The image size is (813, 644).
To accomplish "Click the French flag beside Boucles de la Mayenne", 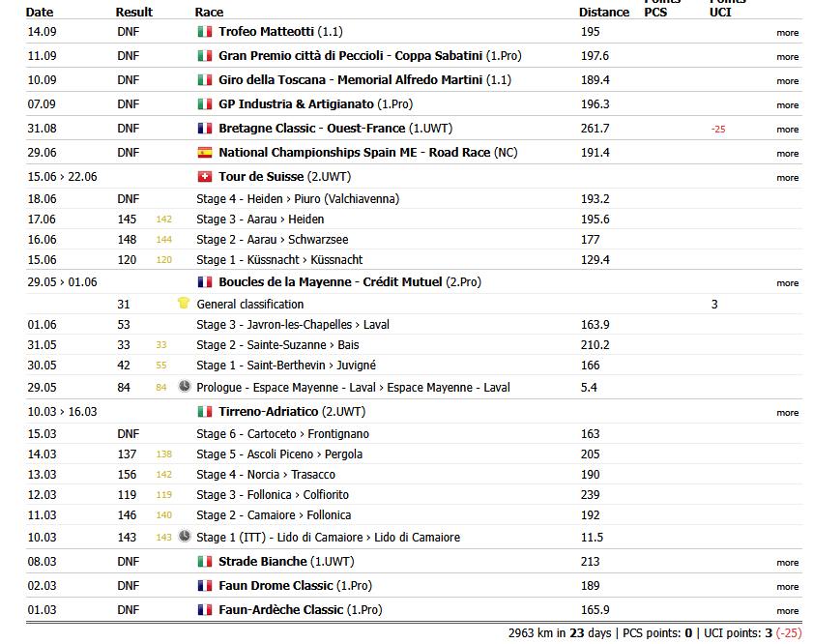I will point(204,282).
